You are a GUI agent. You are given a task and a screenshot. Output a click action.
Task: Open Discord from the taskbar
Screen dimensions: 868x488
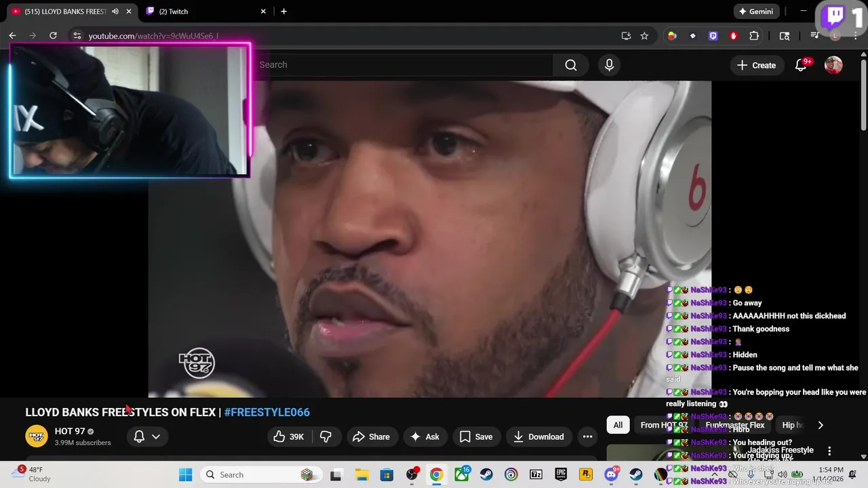point(611,474)
